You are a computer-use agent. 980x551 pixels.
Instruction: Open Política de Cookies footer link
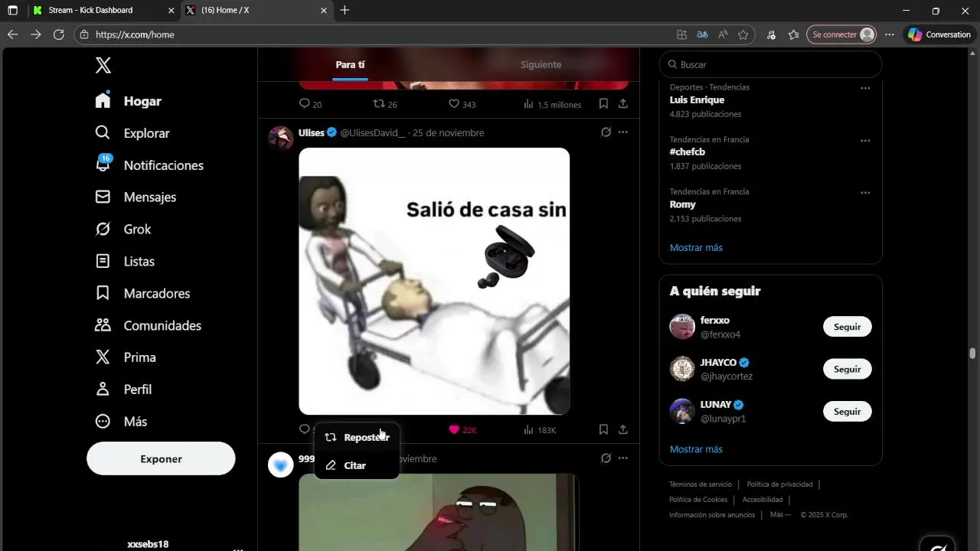[x=698, y=500]
